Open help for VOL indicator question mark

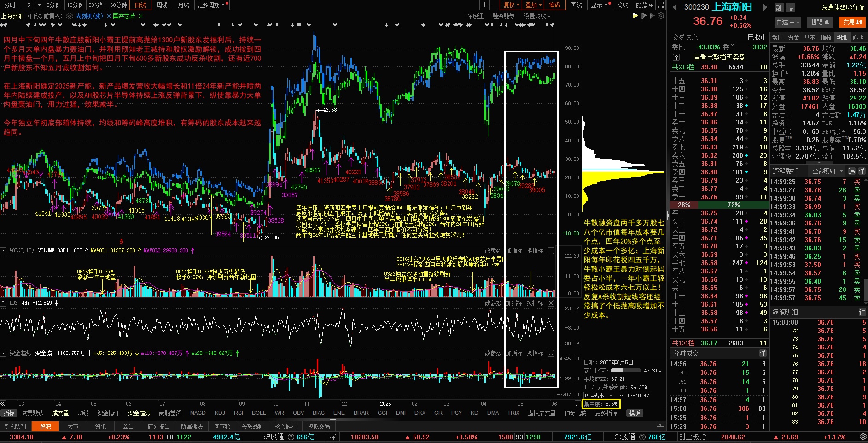(3, 251)
